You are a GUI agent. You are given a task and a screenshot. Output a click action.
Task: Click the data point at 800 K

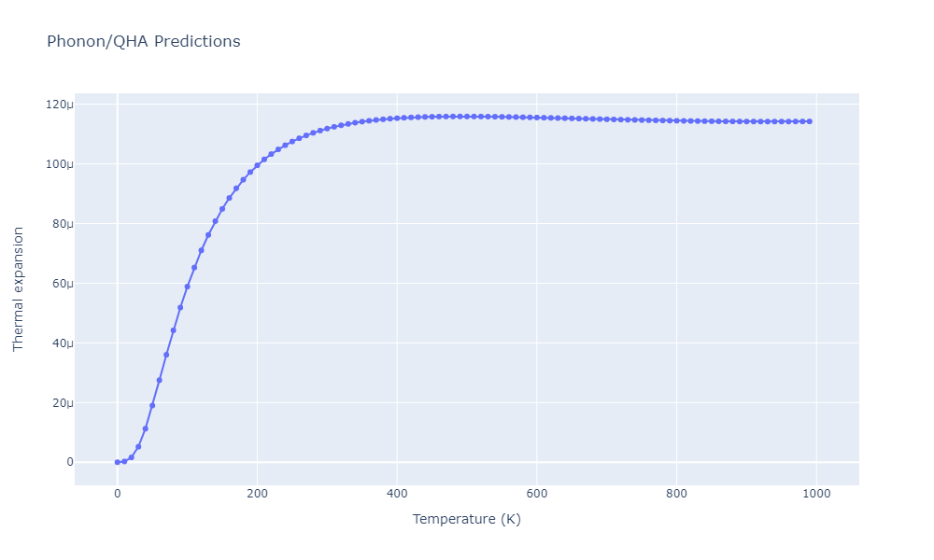[x=676, y=120]
